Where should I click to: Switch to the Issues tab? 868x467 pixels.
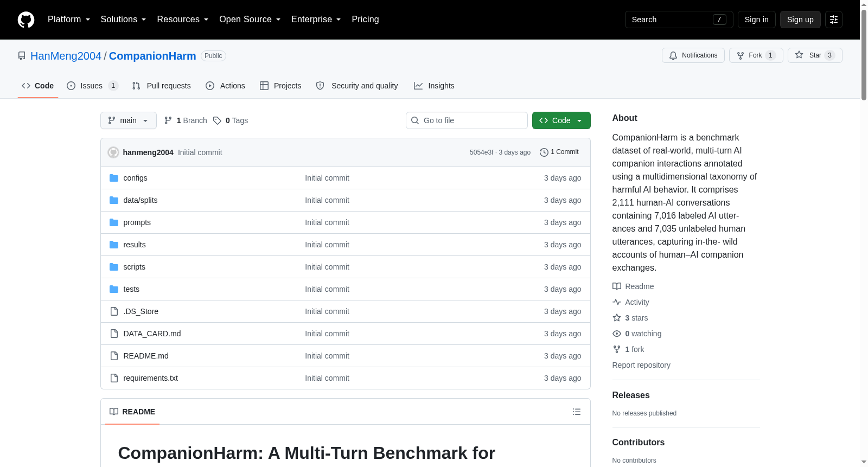point(92,86)
